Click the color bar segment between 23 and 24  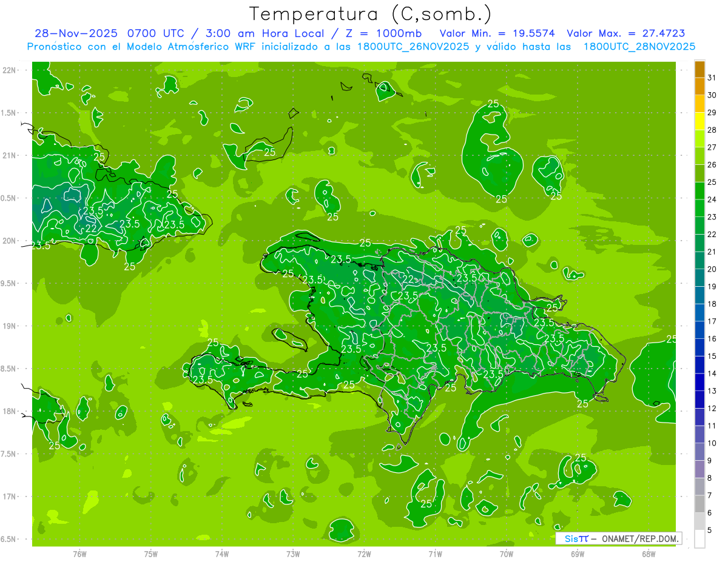pyautogui.click(x=699, y=208)
